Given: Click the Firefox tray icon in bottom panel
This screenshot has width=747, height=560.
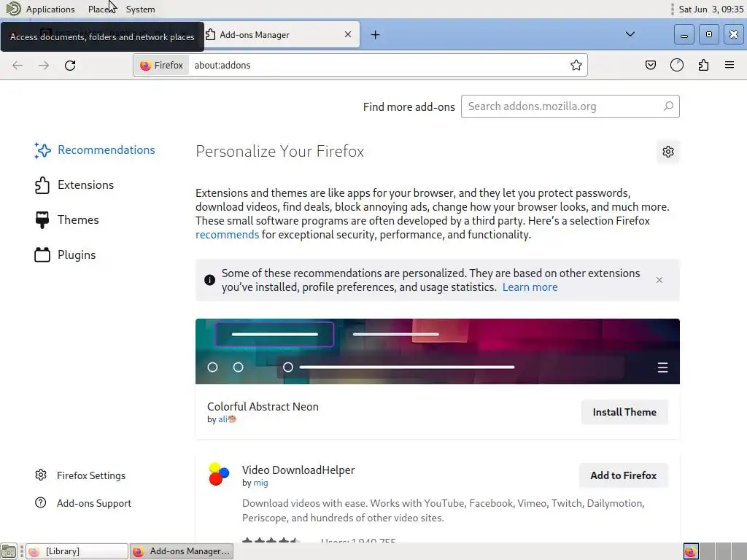Looking at the screenshot, I should [x=691, y=551].
